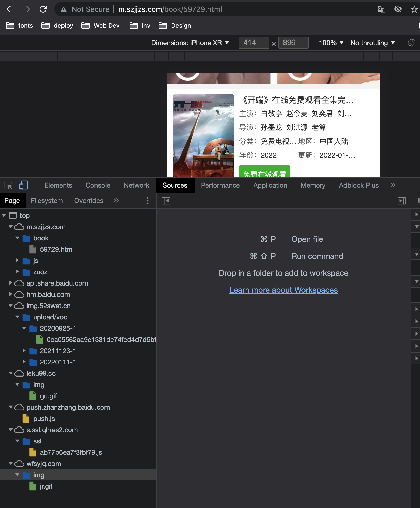Rotate the device orientation icon
Viewport: 420px width, 508px height.
[x=412, y=43]
